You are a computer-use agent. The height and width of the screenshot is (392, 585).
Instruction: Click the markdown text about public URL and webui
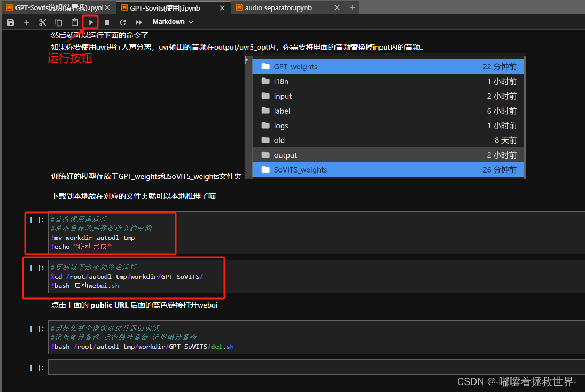[x=134, y=305]
